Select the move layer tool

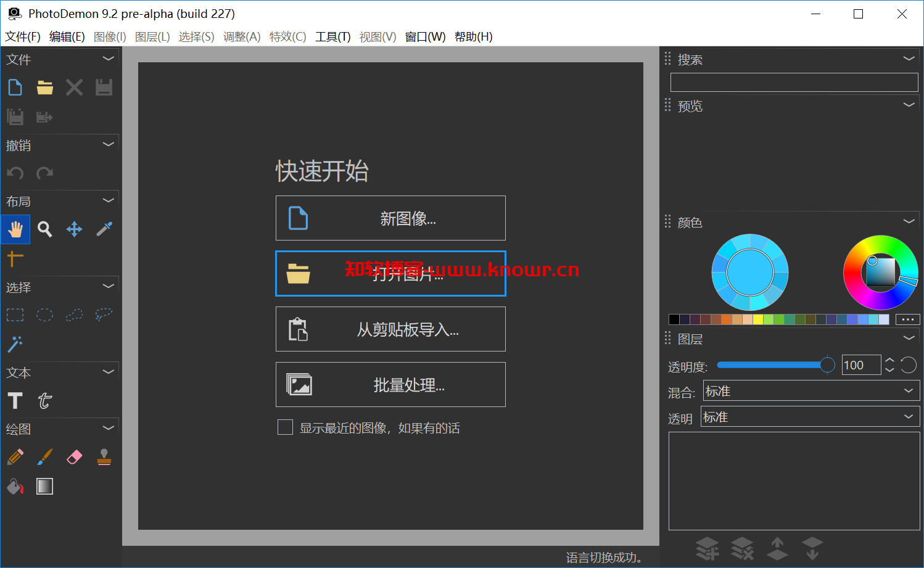[75, 229]
